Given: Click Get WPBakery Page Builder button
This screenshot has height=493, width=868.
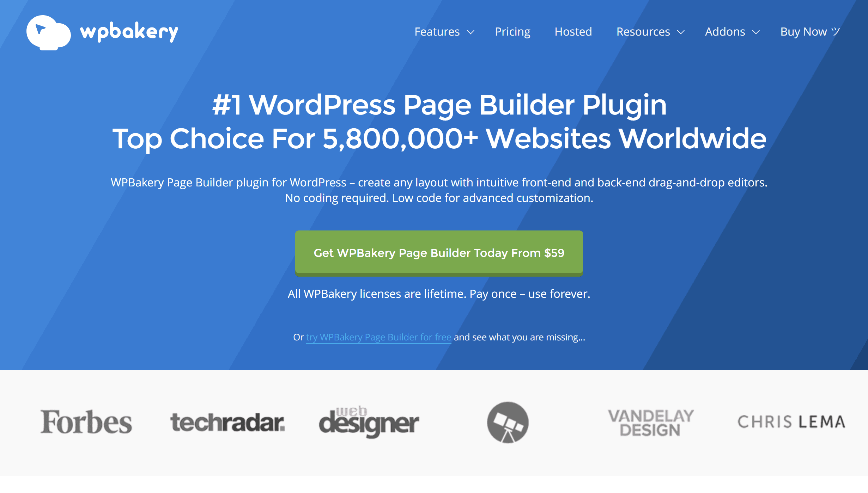Looking at the screenshot, I should (x=439, y=253).
